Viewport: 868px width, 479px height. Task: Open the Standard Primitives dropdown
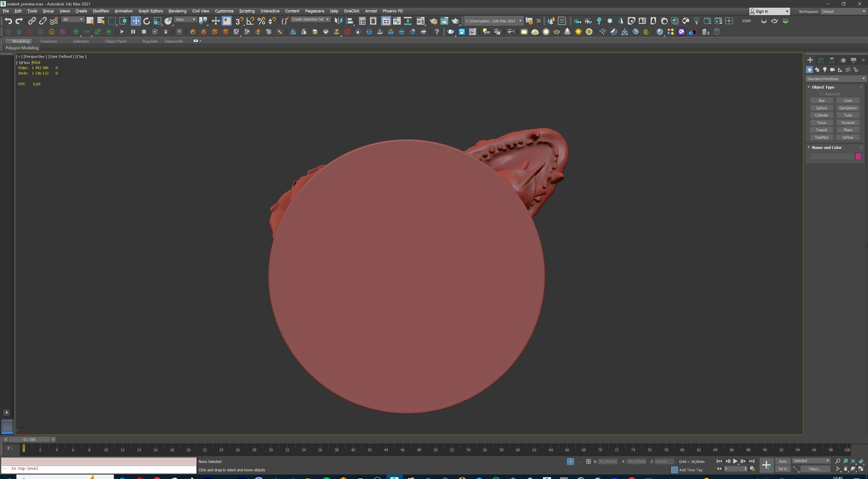click(x=835, y=79)
